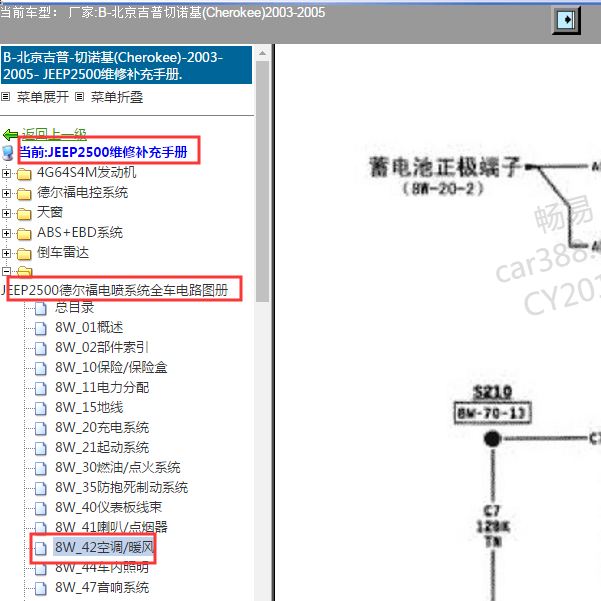Open the 8W_11电力分配 document
This screenshot has width=601, height=601.
pos(102,387)
